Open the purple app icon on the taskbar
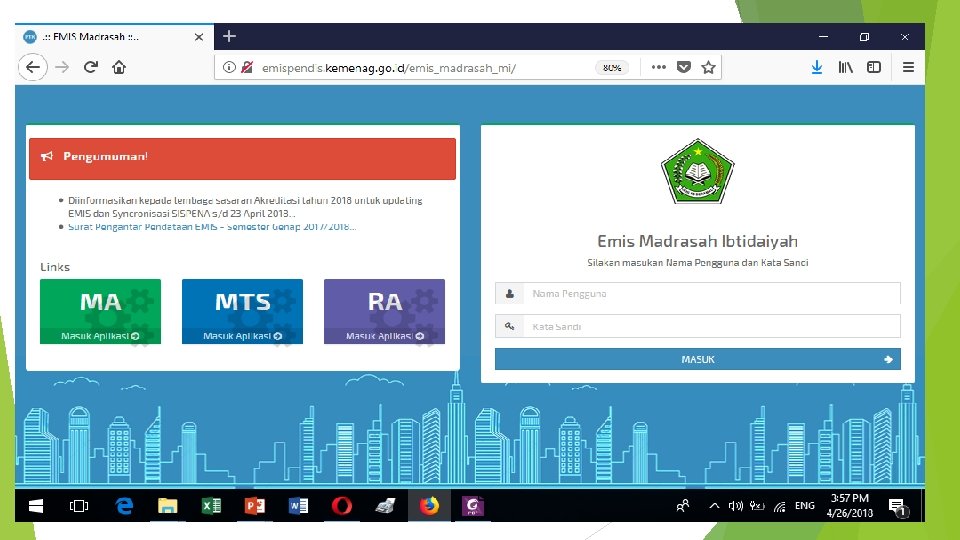 click(x=473, y=506)
